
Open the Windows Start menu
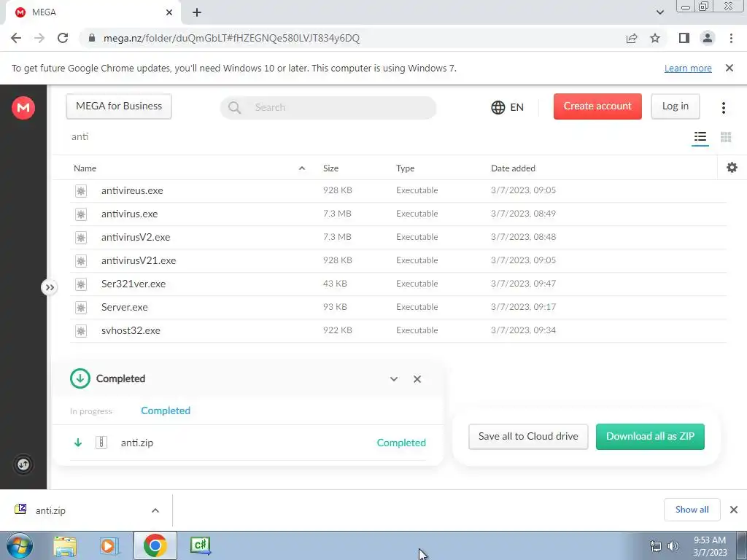19,545
